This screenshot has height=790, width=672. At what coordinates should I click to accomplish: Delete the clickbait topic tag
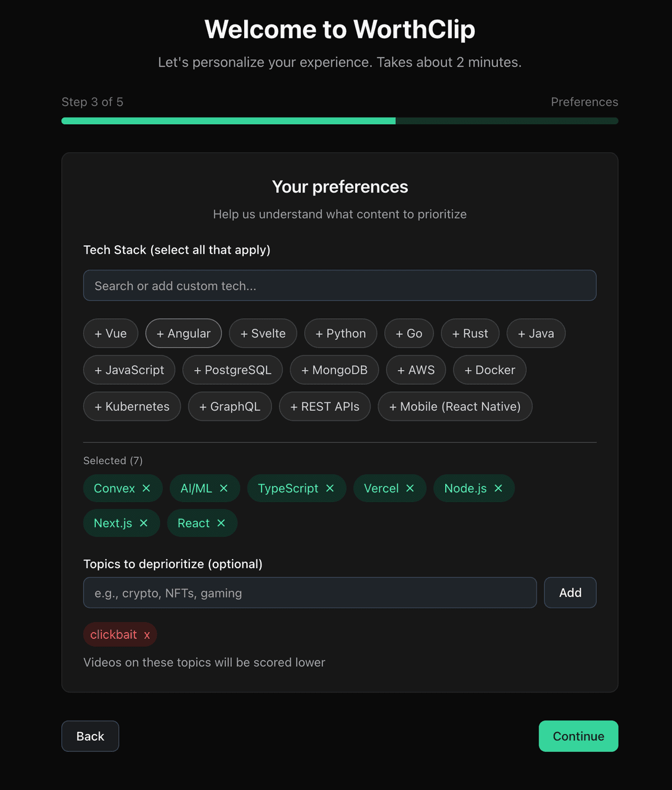tap(147, 635)
